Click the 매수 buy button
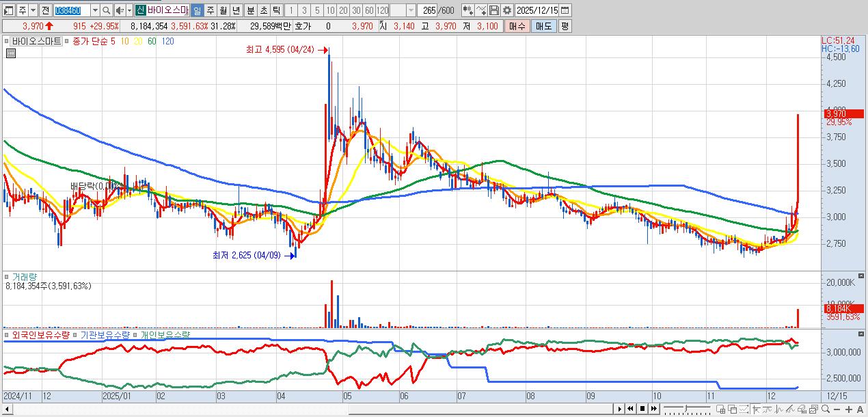This screenshot has height=417, width=868. pos(517,26)
